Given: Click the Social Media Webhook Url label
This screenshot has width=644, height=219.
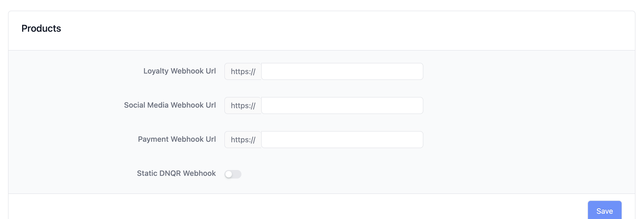Looking at the screenshot, I should click(x=170, y=105).
